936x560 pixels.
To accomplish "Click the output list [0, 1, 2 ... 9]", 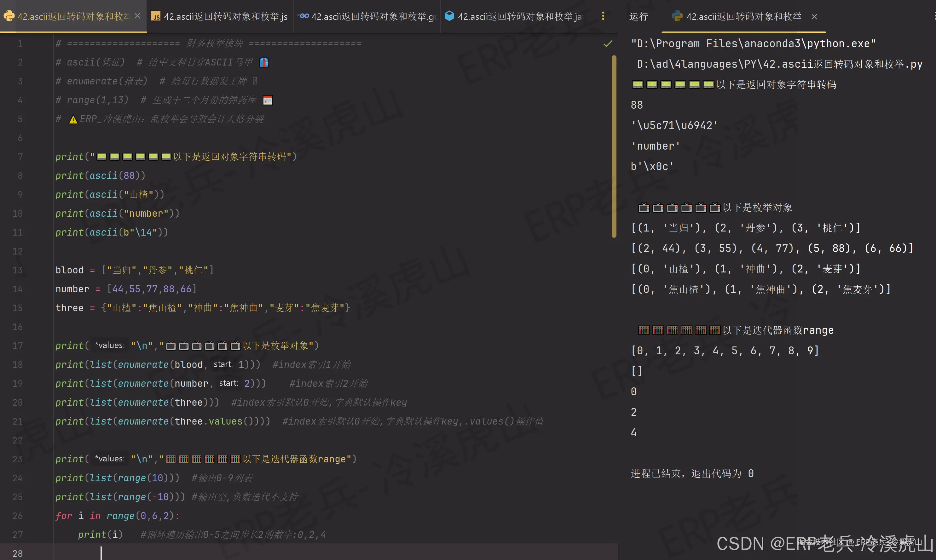I will [x=725, y=351].
